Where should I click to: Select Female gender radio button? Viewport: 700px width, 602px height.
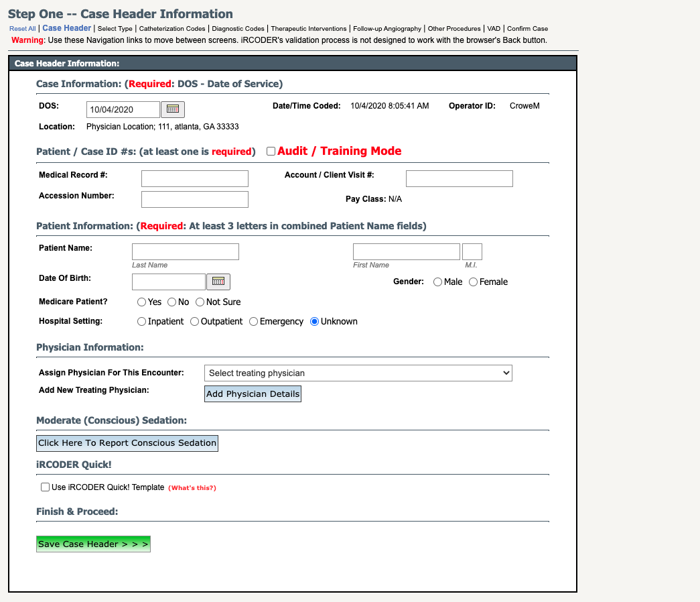click(473, 282)
